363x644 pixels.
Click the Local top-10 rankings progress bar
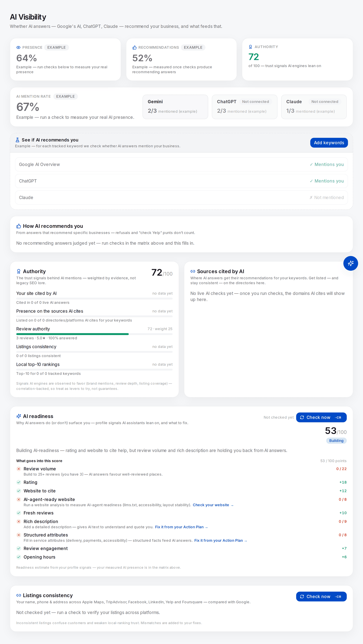(94, 370)
